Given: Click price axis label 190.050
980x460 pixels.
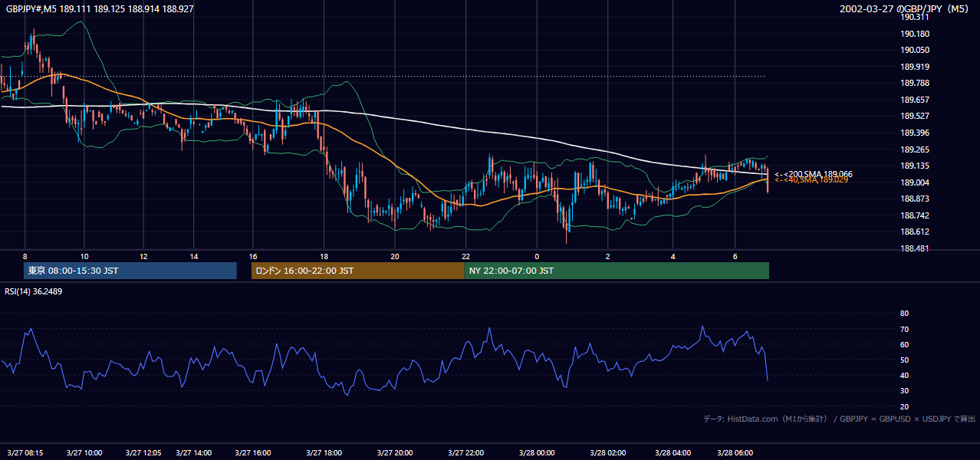Looking at the screenshot, I should click(914, 50).
